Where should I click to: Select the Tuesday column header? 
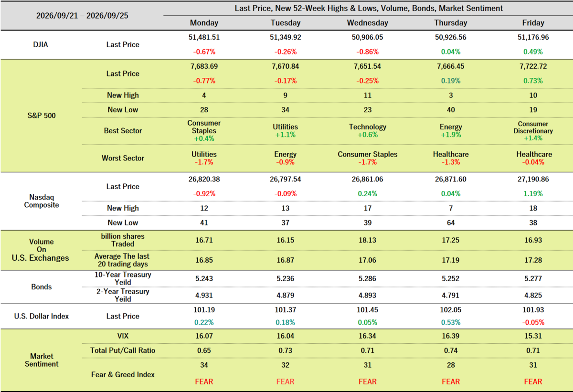[286, 23]
